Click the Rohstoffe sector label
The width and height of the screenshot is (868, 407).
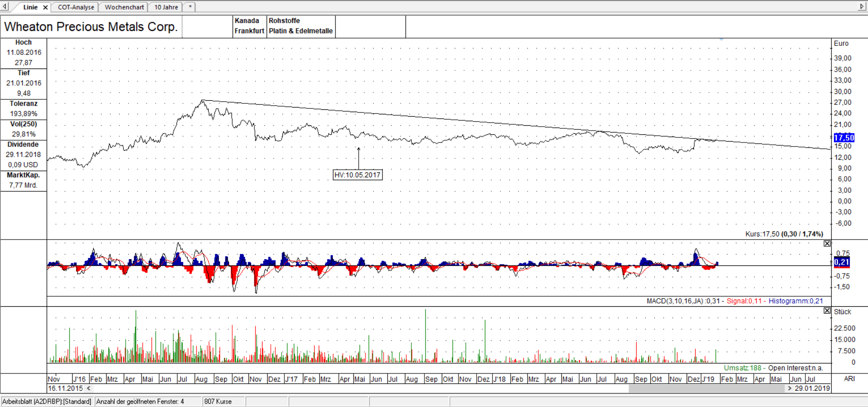pos(284,21)
